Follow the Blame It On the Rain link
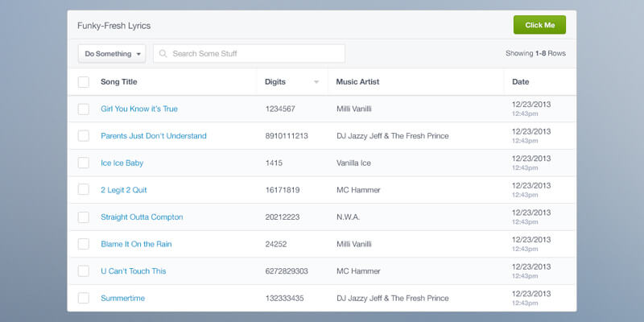Image resolution: width=644 pixels, height=322 pixels. pyautogui.click(x=136, y=244)
